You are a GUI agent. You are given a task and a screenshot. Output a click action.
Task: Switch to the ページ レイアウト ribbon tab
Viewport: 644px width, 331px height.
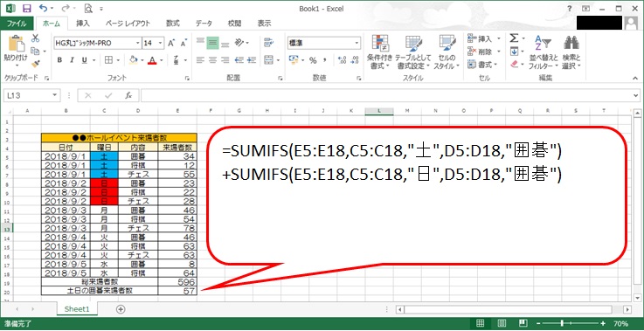tap(128, 24)
